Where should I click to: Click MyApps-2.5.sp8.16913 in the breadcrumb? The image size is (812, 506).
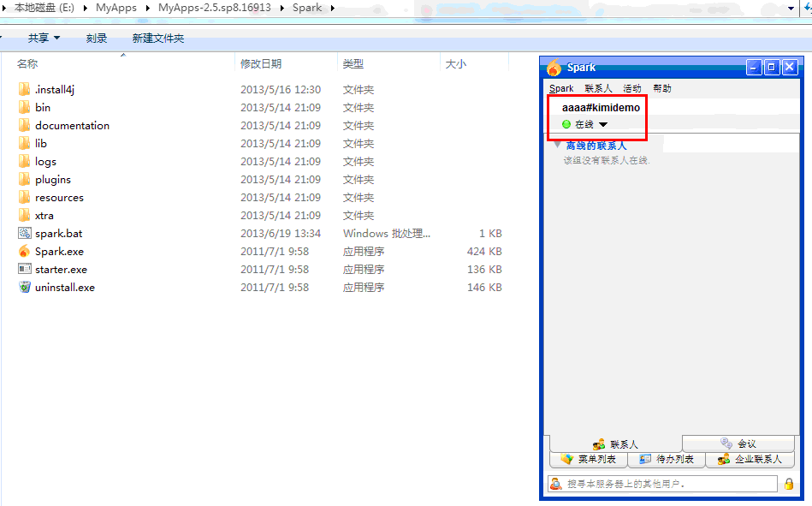[215, 8]
